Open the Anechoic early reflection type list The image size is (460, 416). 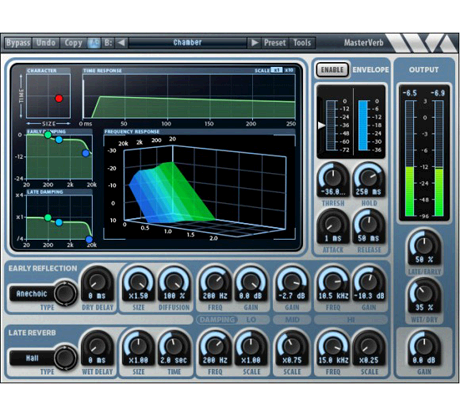tap(32, 294)
